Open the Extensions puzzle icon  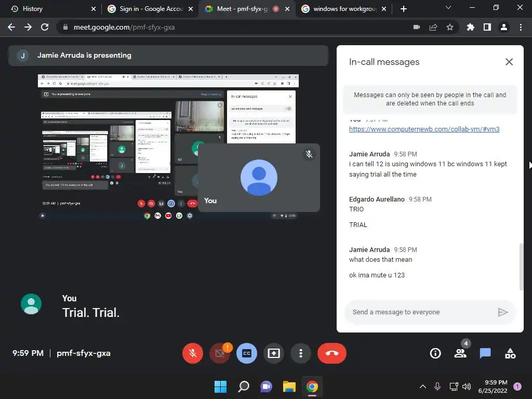(x=471, y=27)
